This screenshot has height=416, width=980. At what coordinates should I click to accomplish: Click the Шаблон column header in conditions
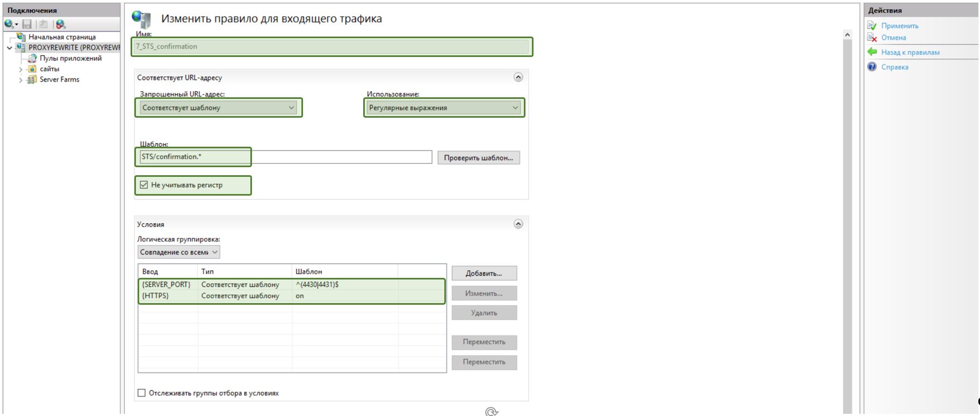[345, 271]
